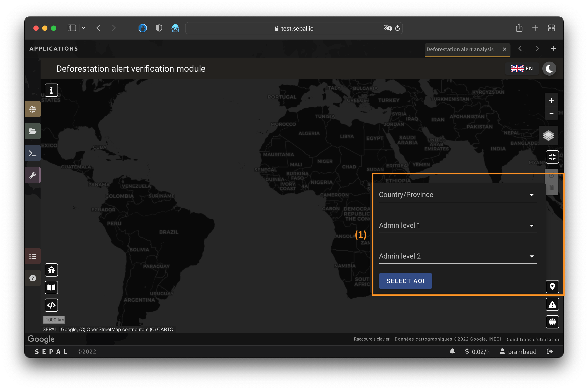Zoom in on the map

[x=551, y=101]
